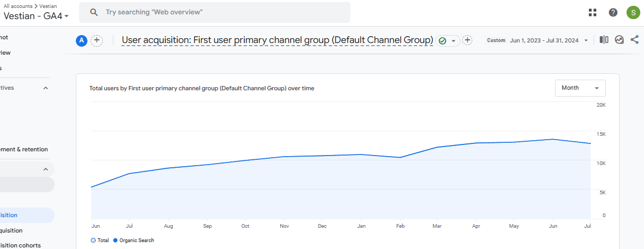Open the Google apps grid
This screenshot has width=644, height=249.
coord(593,13)
